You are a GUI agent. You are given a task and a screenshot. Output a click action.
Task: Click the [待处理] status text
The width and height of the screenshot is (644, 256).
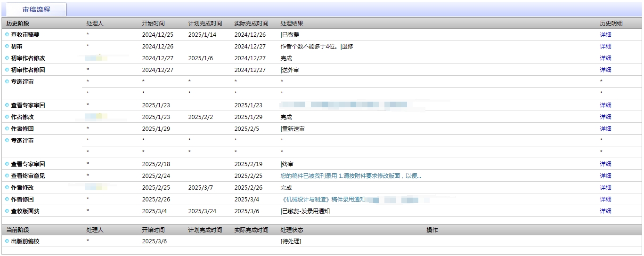291,241
